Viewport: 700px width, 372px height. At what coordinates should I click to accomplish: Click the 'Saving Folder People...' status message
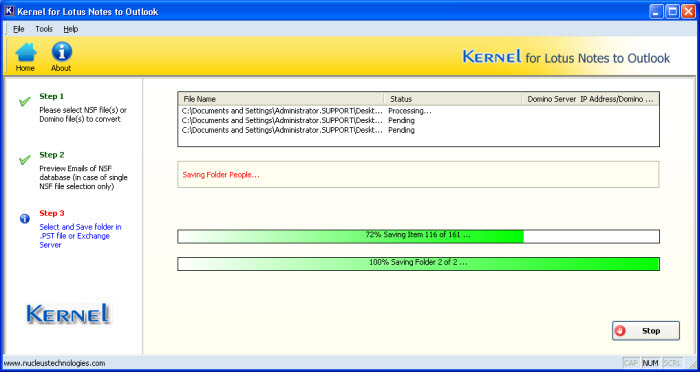coord(221,175)
